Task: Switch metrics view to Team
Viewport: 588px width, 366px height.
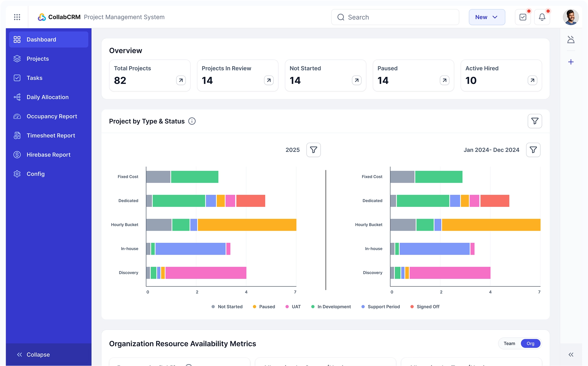Action: pyautogui.click(x=509, y=343)
